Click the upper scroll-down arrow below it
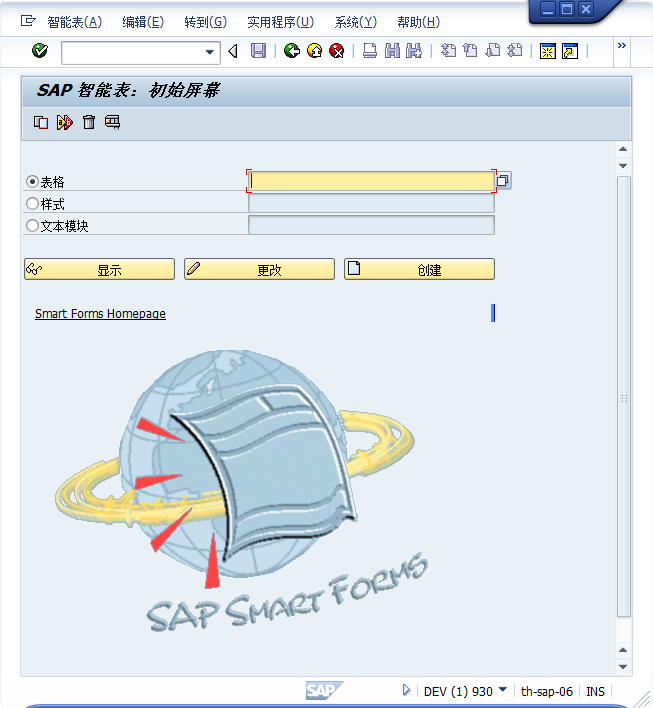The height and width of the screenshot is (708, 653). pyautogui.click(x=623, y=166)
